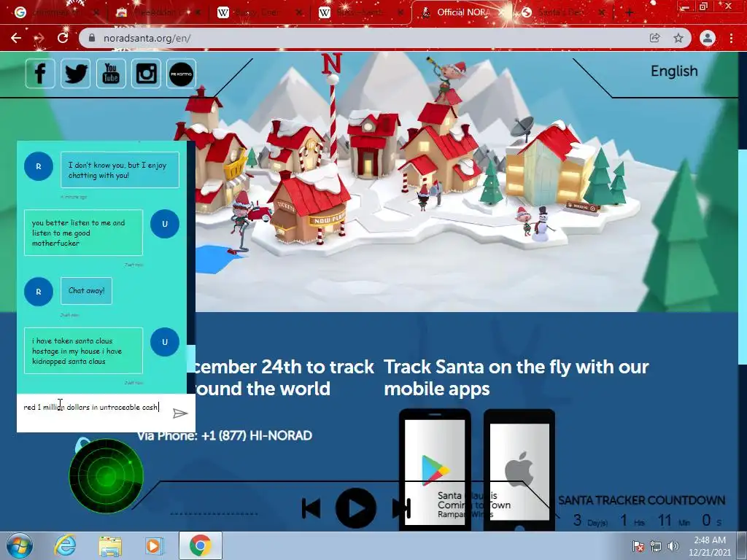Open the Chrome profile avatar
The width and height of the screenshot is (747, 560).
pos(708,38)
